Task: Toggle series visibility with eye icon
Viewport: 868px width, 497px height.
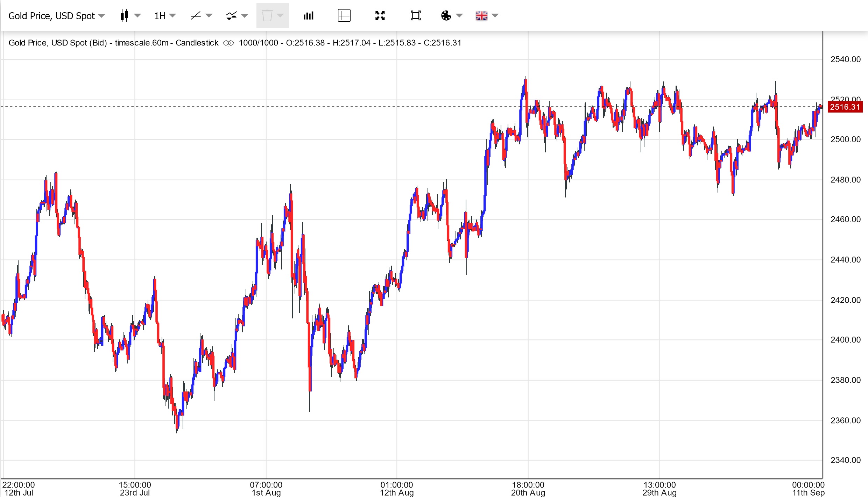Action: (228, 43)
